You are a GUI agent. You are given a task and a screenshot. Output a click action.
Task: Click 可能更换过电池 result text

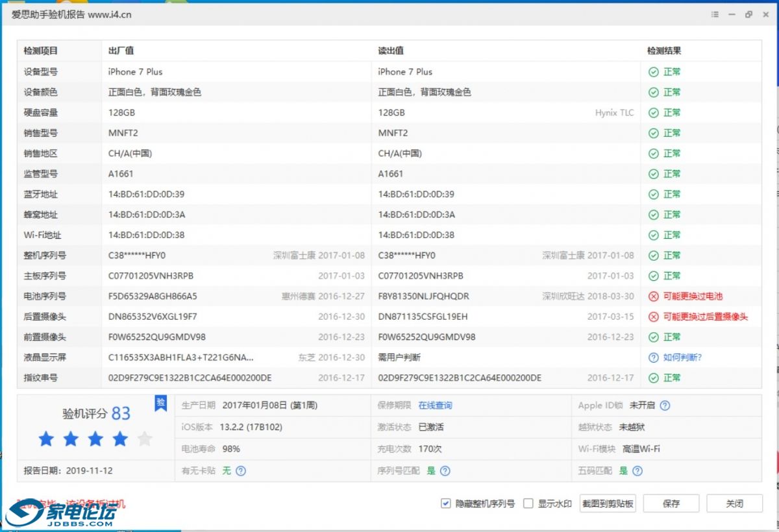pyautogui.click(x=693, y=296)
